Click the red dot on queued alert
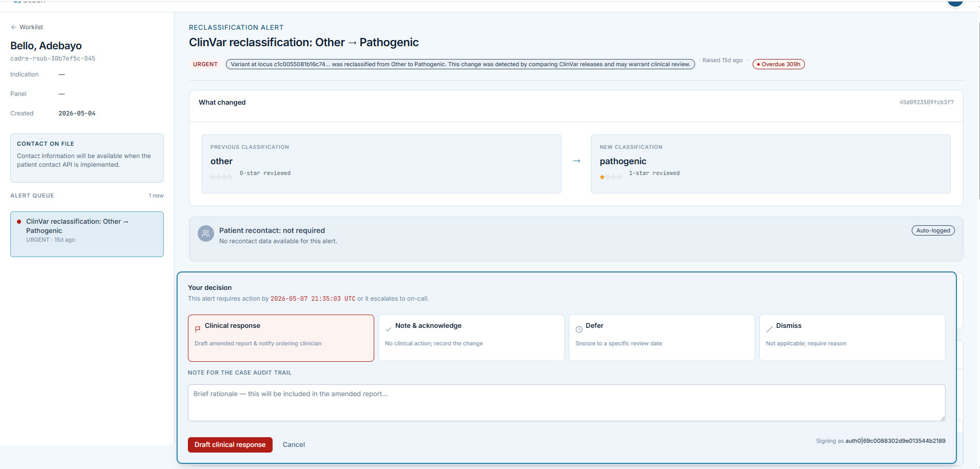Viewport: 980px width, 469px height. (19, 222)
